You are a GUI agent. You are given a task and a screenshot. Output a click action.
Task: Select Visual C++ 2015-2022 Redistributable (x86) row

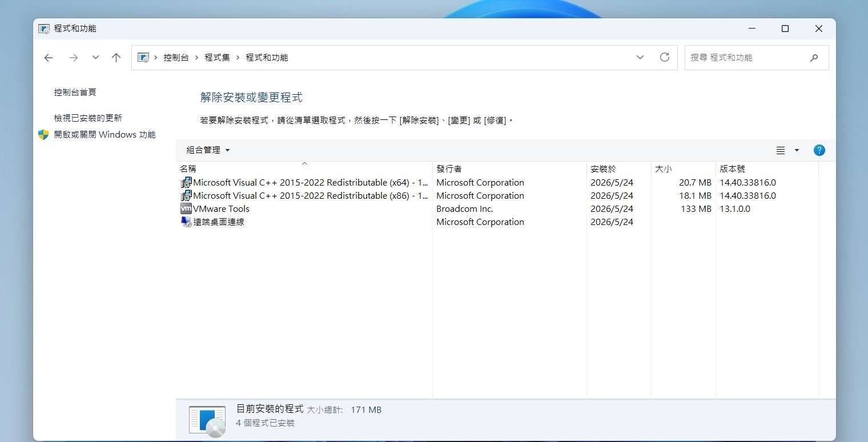[497, 196]
